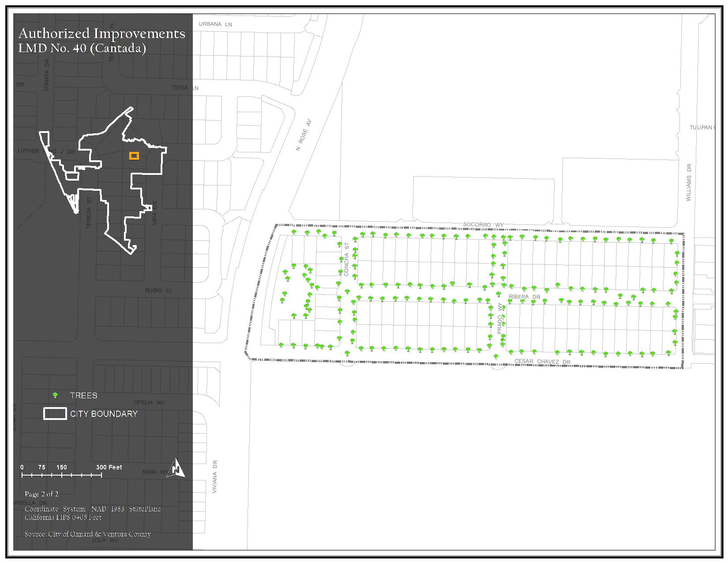Image resolution: width=728 pixels, height=563 pixels.
Task: Click the 'SOCORRO WY' street label
Action: [x=483, y=225]
